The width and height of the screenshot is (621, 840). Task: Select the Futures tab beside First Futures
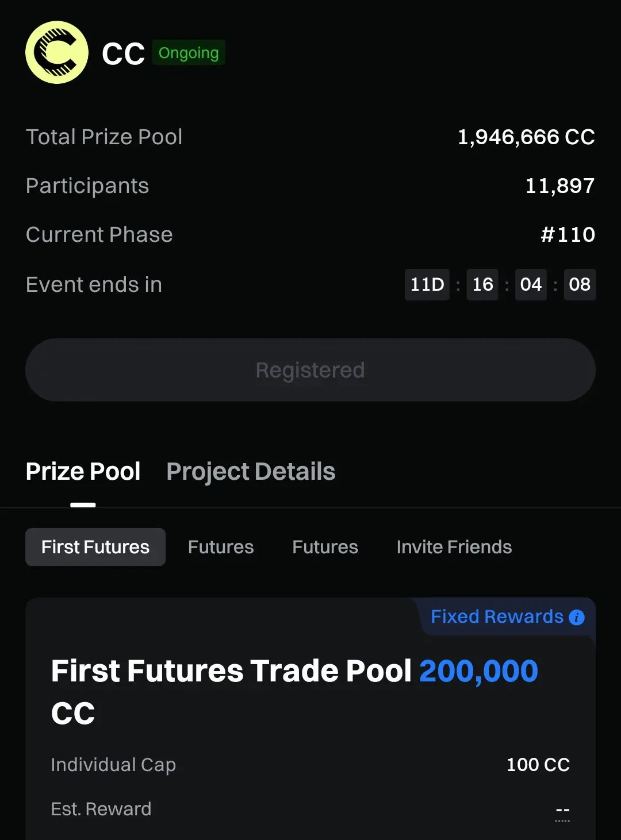coord(221,547)
